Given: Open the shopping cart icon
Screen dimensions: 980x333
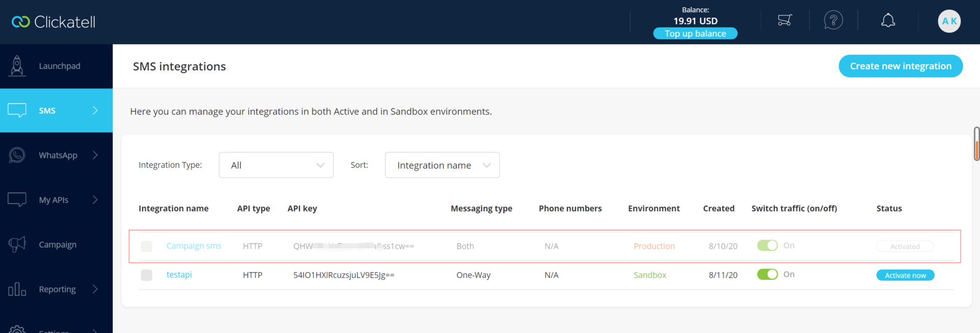Looking at the screenshot, I should coord(785,20).
